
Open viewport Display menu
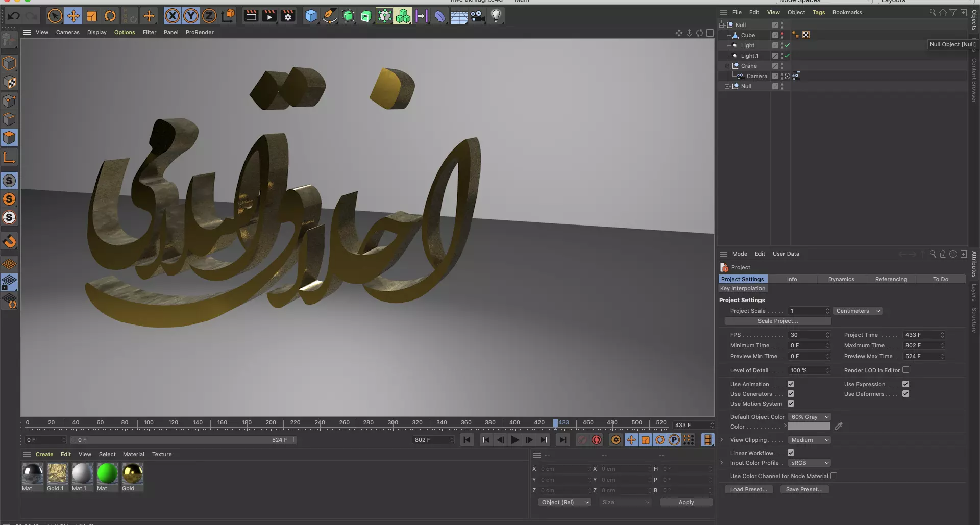tap(97, 32)
